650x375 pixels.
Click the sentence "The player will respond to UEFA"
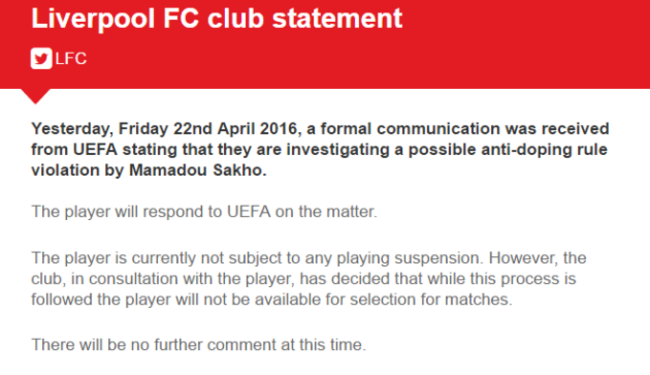(151, 212)
